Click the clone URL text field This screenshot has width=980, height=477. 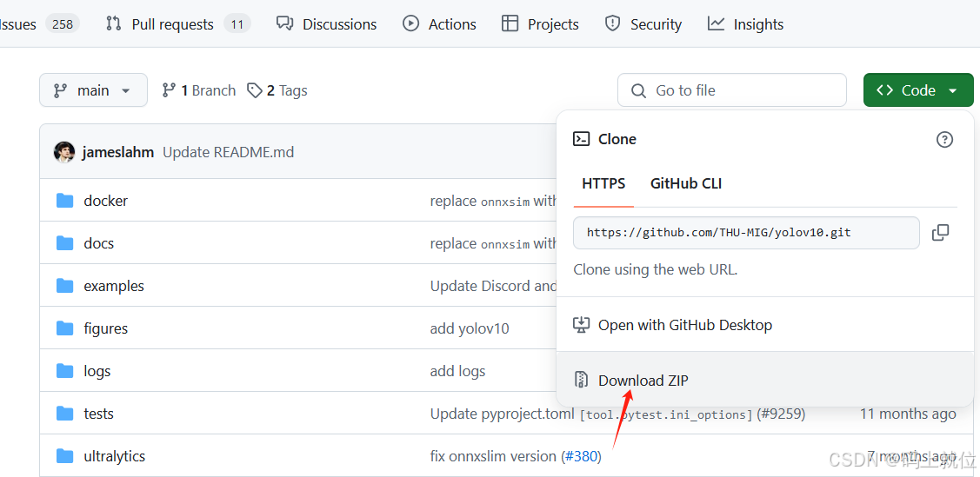pos(746,233)
